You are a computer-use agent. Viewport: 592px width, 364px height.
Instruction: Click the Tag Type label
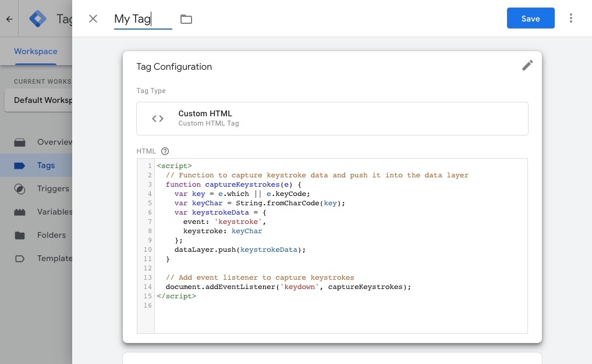(x=151, y=91)
